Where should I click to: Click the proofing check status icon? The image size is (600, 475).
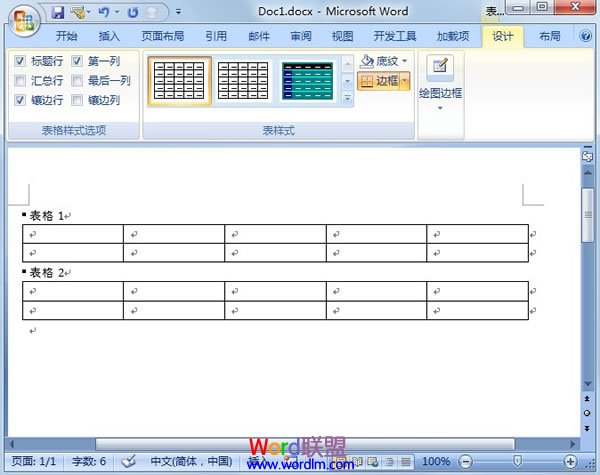click(x=129, y=462)
